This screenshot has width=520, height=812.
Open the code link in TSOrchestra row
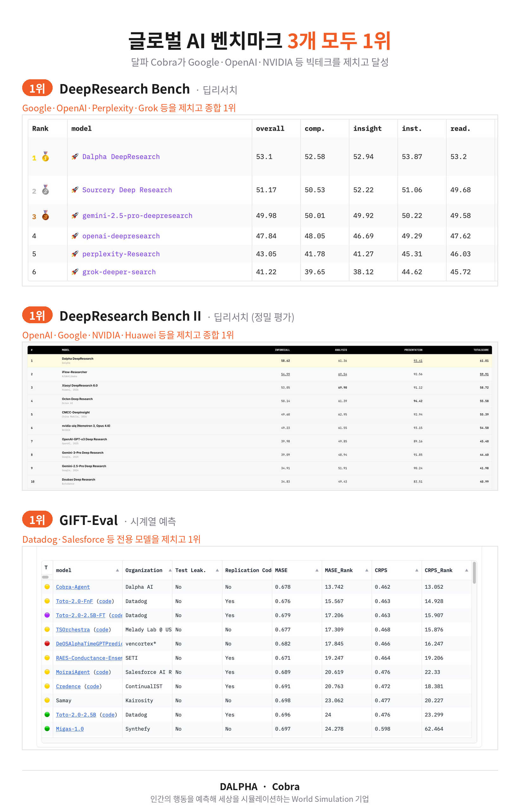pyautogui.click(x=102, y=629)
